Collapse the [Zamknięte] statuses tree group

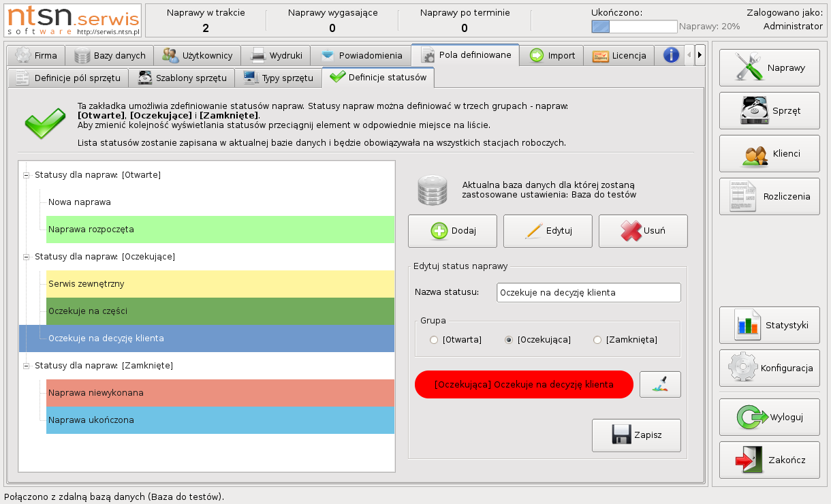(27, 366)
